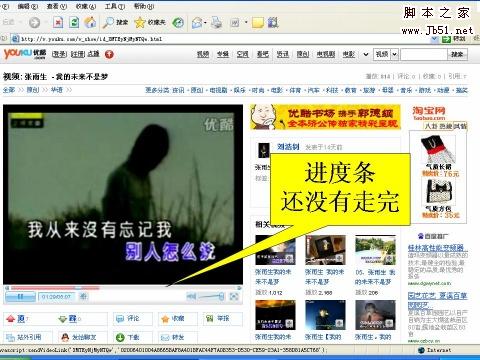The width and height of the screenshot is (480, 360).
Task: Refresh the page with the green refresh icon
Action: point(74,23)
